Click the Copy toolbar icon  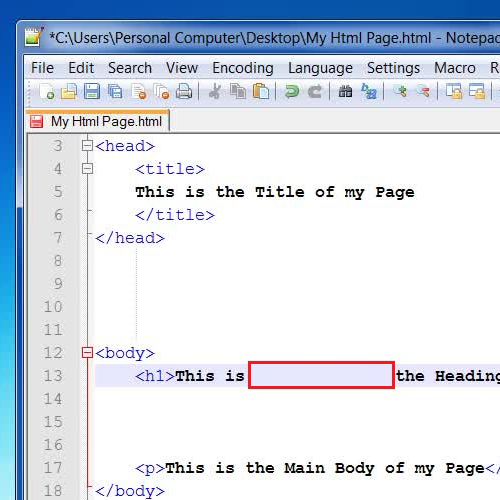coord(238,91)
